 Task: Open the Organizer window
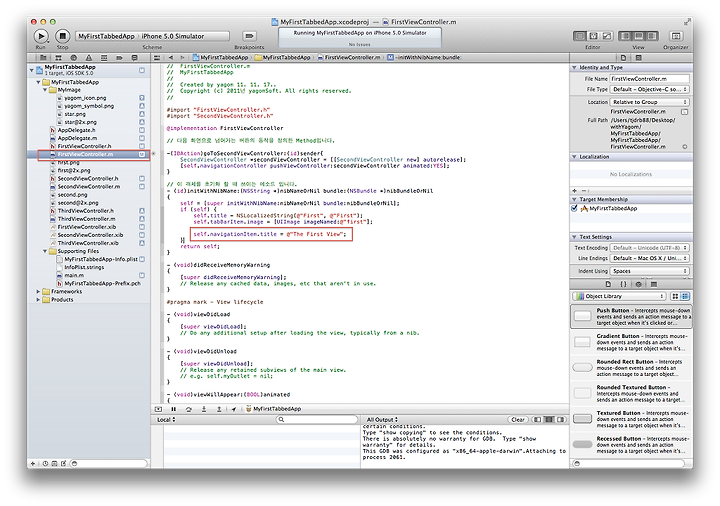click(675, 36)
